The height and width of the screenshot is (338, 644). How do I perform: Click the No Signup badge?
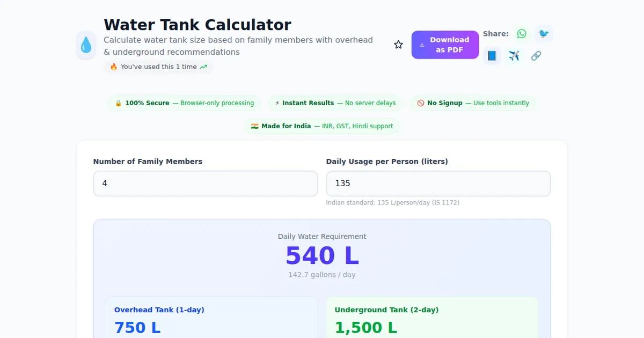pos(473,103)
